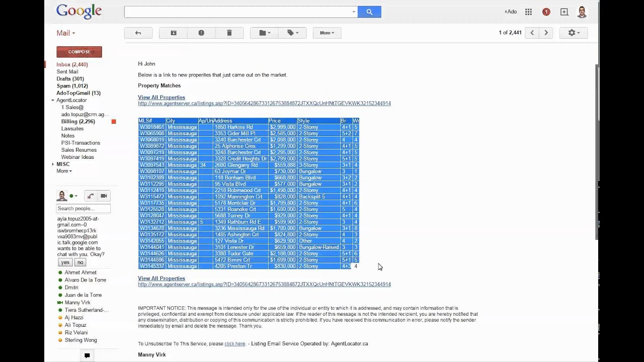Open the Notes label
The image size is (644, 362).
[x=68, y=136]
